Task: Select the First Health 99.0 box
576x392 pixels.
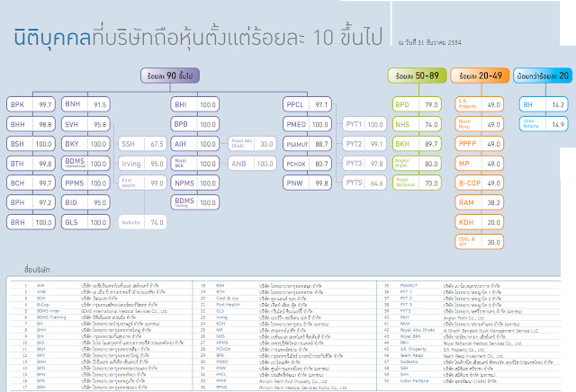Action: (x=142, y=183)
